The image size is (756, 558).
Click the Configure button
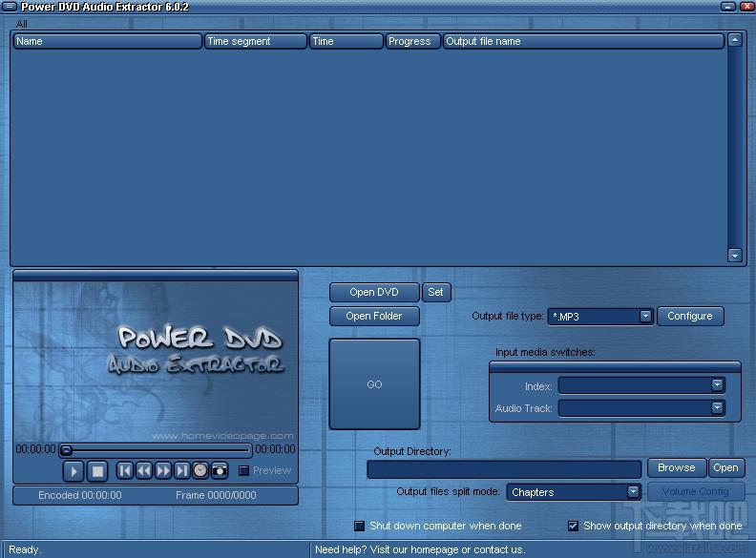(690, 316)
